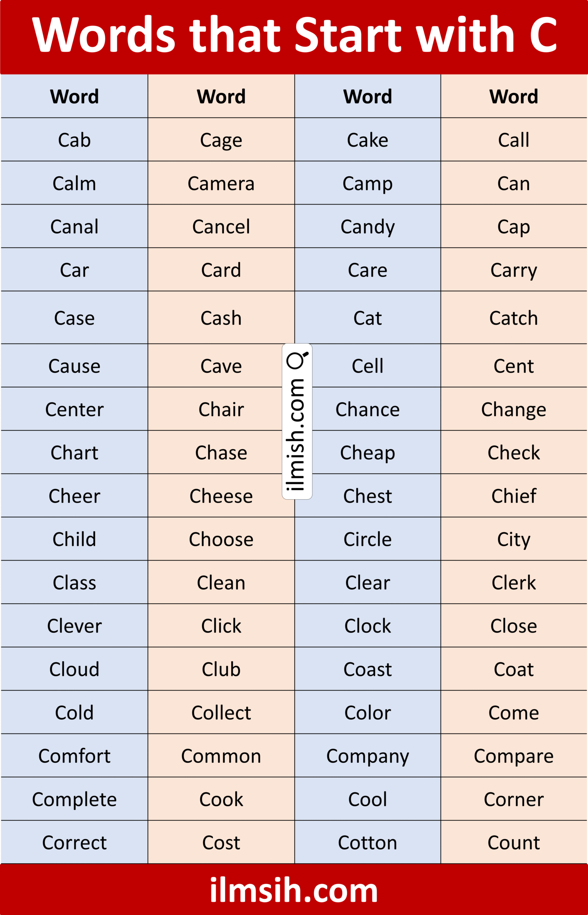
Task: Select the last column "Word" header
Action: pyautogui.click(x=514, y=96)
